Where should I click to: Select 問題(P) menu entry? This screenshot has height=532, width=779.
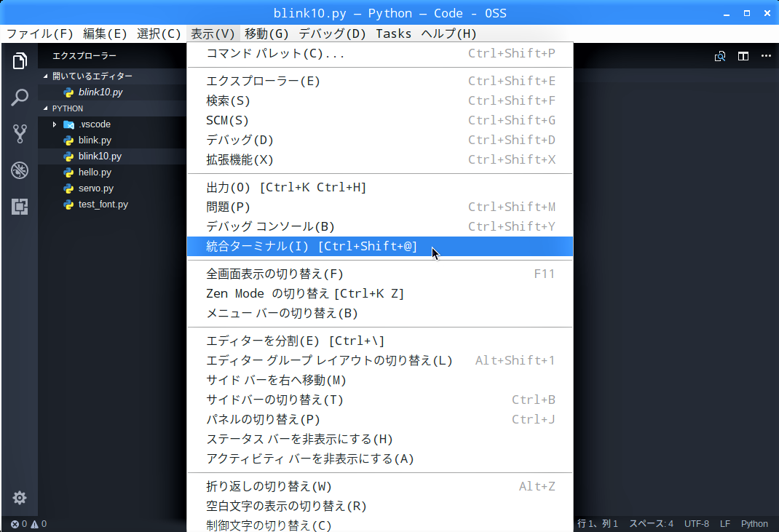(x=380, y=207)
